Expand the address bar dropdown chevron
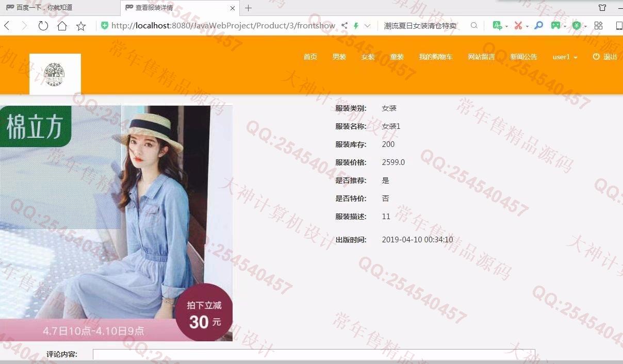Screen dimensions: 623x364 coord(367,26)
